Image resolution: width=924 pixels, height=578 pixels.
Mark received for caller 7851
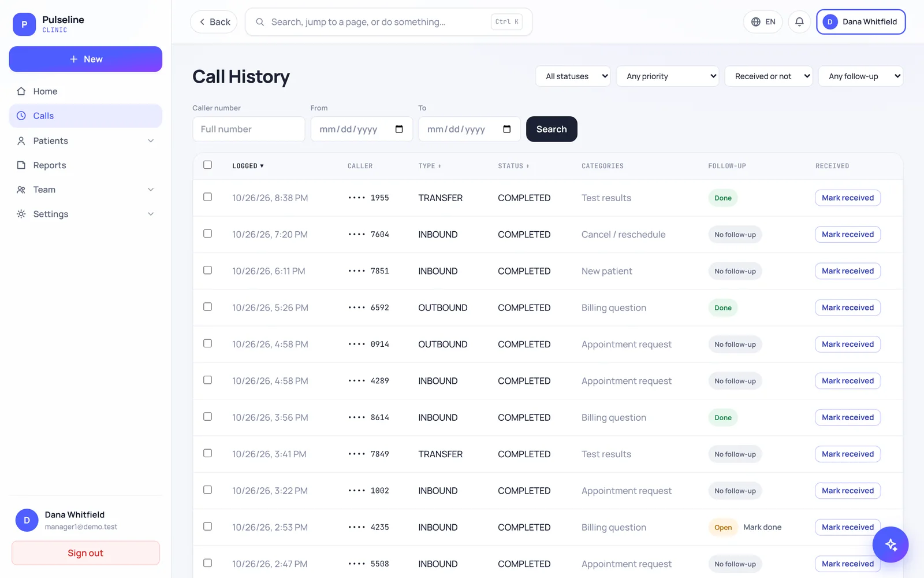click(848, 271)
